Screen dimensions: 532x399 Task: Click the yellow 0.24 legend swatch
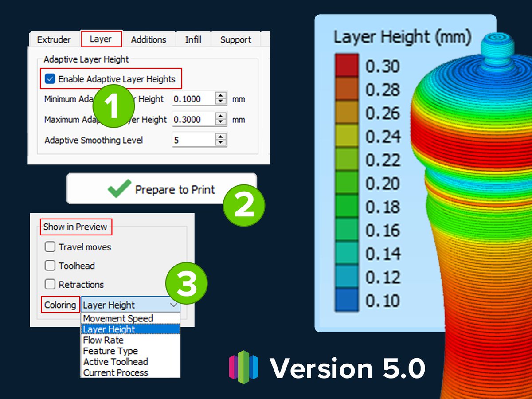[x=346, y=136]
